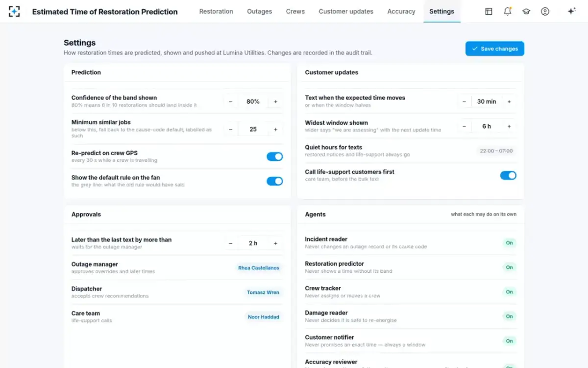
Task: Switch to the Outages tab
Action: pyautogui.click(x=260, y=11)
